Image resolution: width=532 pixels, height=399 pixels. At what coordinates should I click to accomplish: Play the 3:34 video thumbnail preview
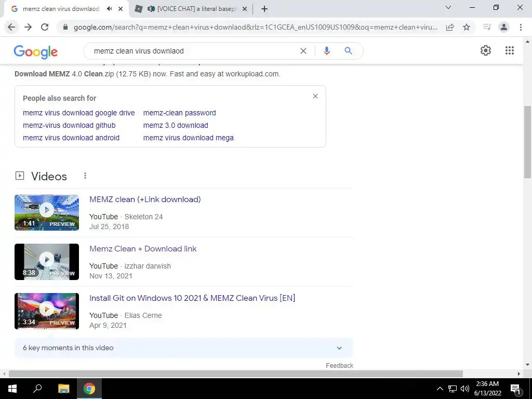[x=47, y=311]
